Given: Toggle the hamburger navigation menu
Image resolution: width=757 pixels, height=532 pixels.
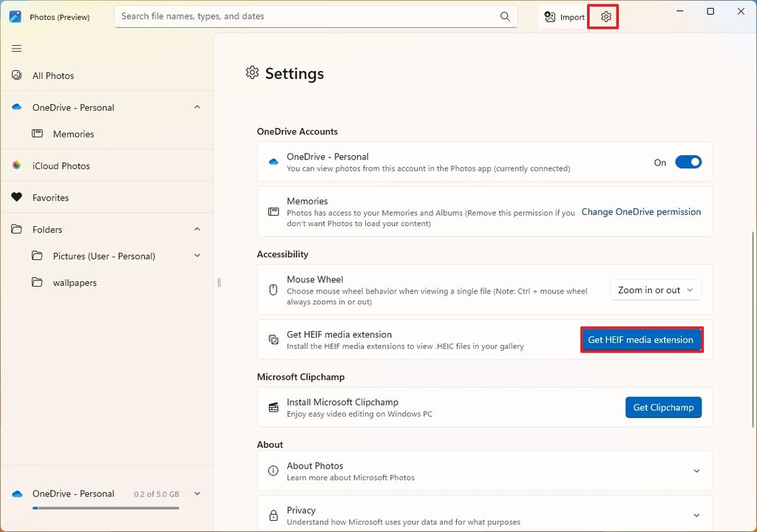Looking at the screenshot, I should tap(16, 49).
